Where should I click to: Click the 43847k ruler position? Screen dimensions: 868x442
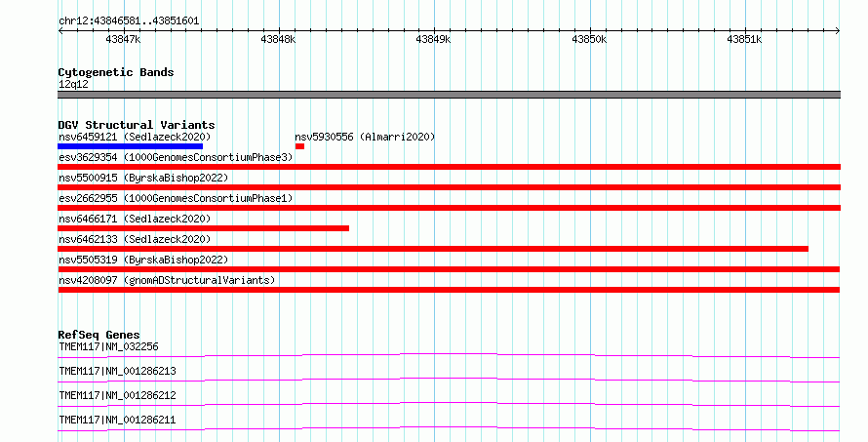tap(123, 39)
